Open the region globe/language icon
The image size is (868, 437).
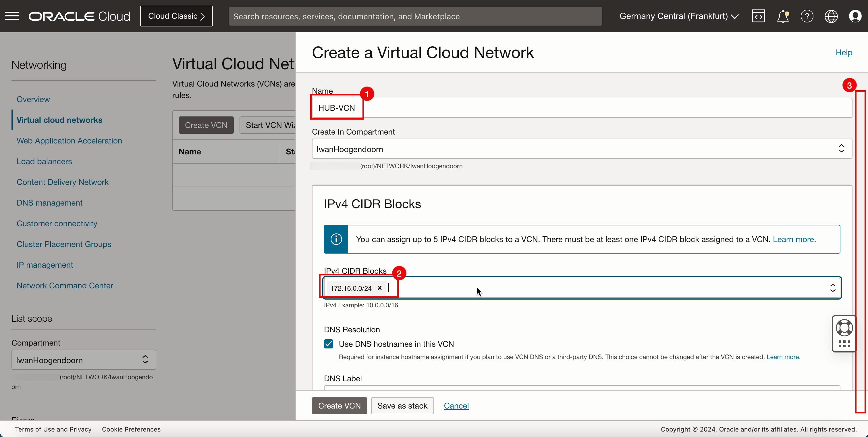[x=831, y=16]
